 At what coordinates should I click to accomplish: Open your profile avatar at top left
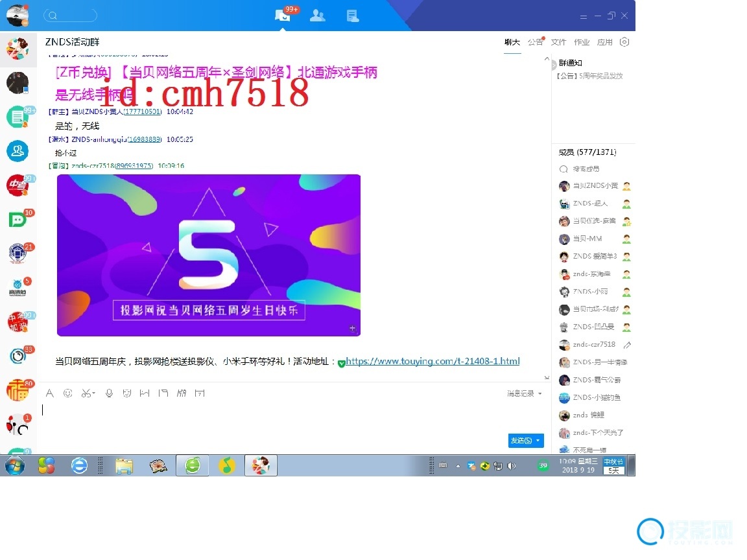[18, 16]
